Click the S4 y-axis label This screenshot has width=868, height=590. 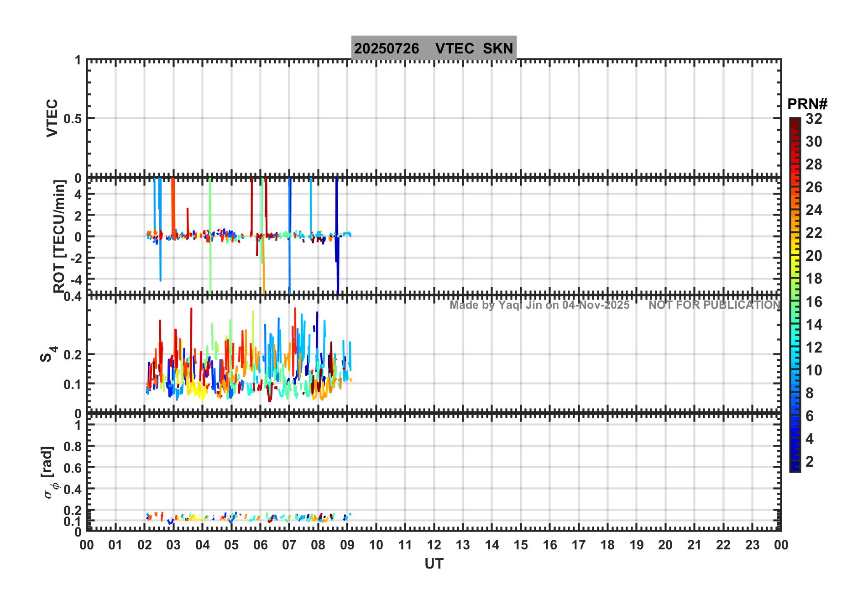[x=49, y=354]
